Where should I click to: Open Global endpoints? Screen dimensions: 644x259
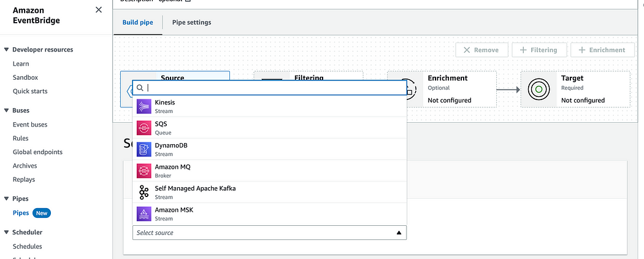click(38, 152)
